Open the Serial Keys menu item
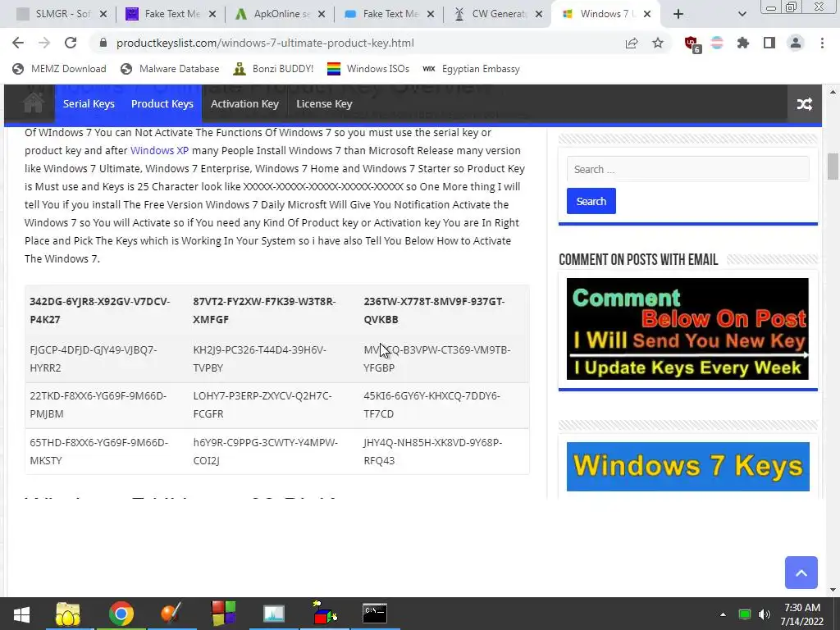Viewport: 840px width, 630px height. (89, 104)
